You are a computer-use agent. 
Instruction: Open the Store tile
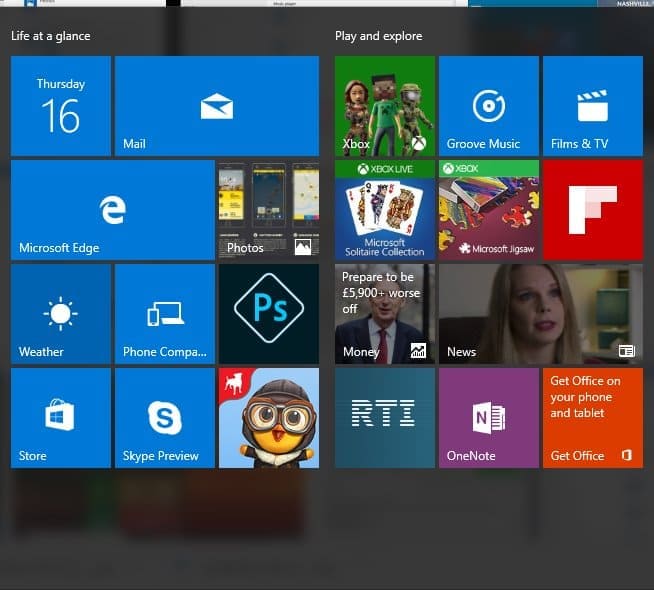click(61, 418)
